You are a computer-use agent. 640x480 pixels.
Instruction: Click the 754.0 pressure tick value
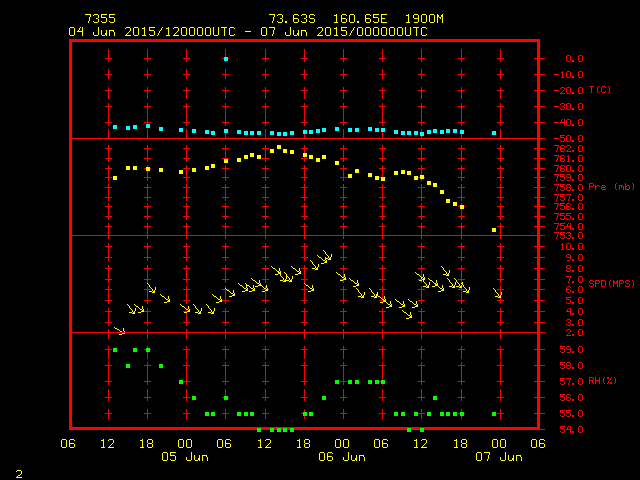point(569,226)
